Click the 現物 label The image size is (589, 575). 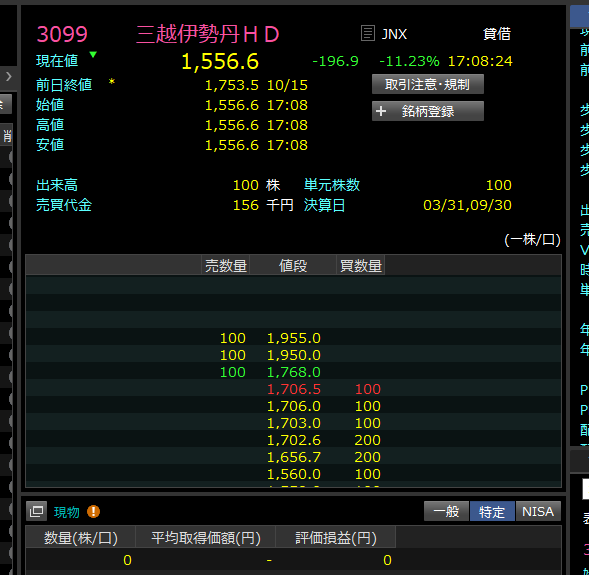[x=67, y=512]
